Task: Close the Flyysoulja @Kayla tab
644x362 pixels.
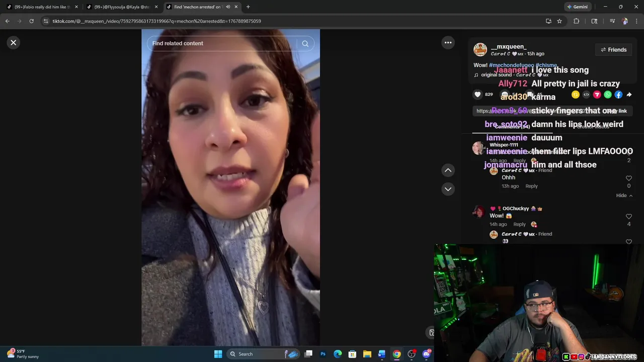Action: [x=156, y=7]
